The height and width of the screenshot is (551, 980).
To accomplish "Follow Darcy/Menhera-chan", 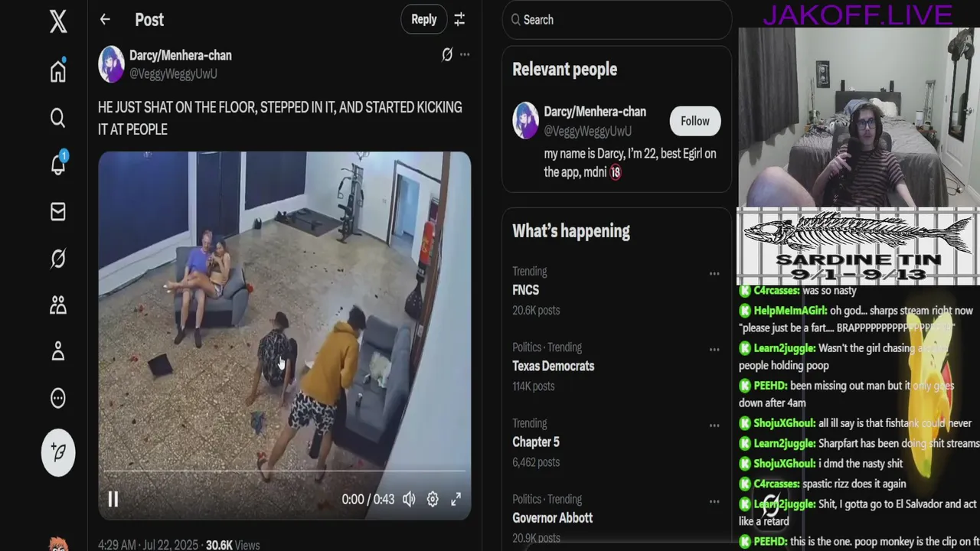I will [x=695, y=121].
